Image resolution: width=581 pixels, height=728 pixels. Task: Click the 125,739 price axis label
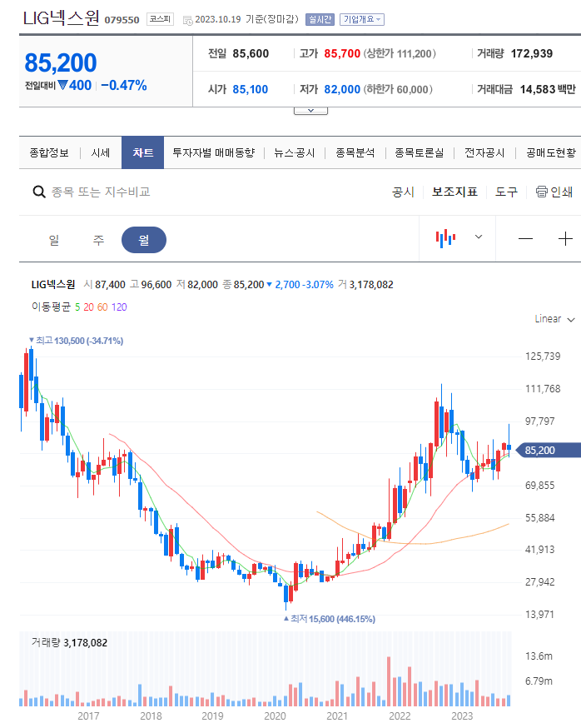543,357
